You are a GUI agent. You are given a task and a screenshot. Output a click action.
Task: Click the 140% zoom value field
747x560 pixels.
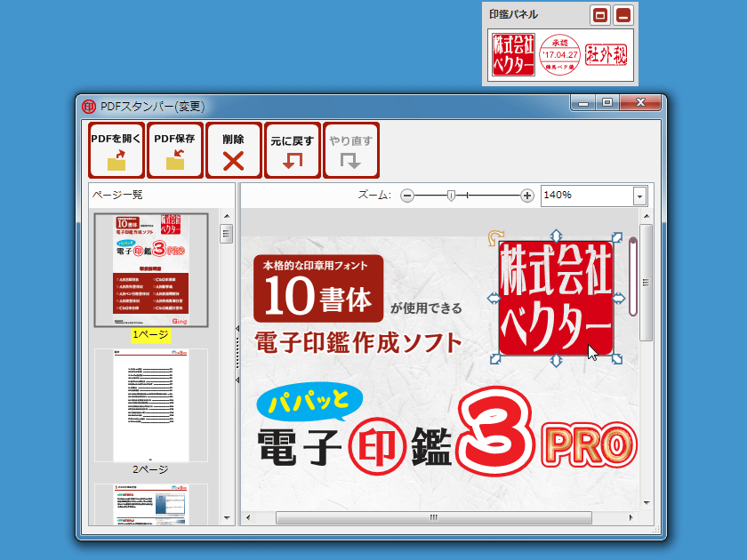tap(587, 196)
